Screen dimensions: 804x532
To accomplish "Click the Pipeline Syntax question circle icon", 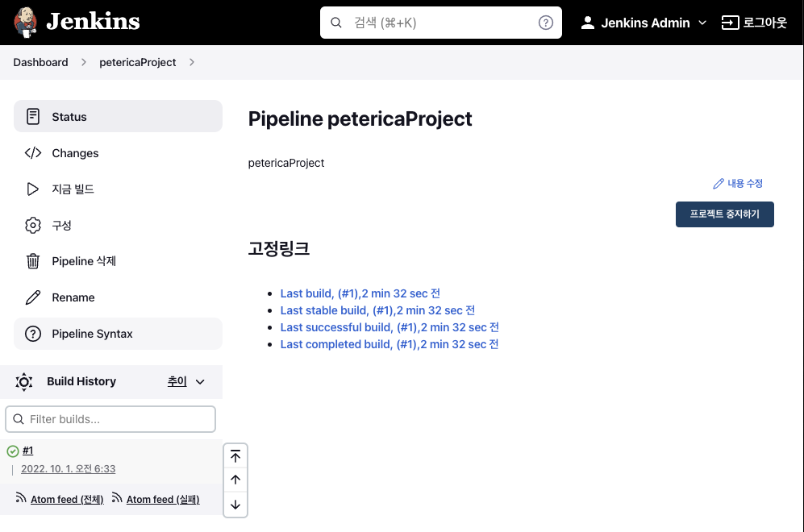I will tap(33, 334).
